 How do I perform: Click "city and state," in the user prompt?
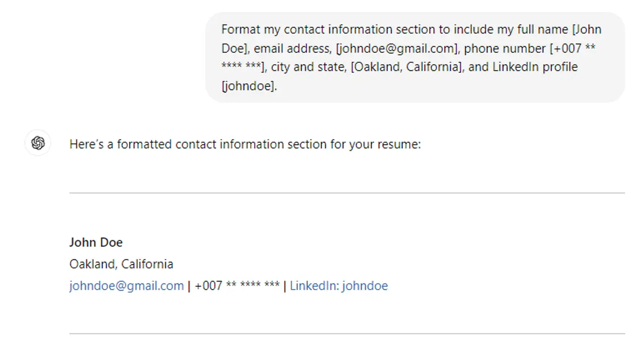(x=309, y=67)
